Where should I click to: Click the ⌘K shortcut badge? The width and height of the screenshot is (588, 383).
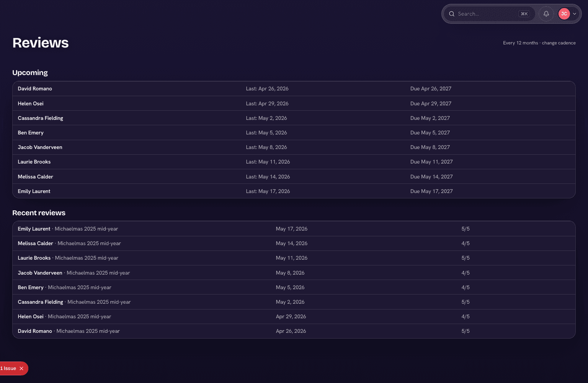pos(524,14)
